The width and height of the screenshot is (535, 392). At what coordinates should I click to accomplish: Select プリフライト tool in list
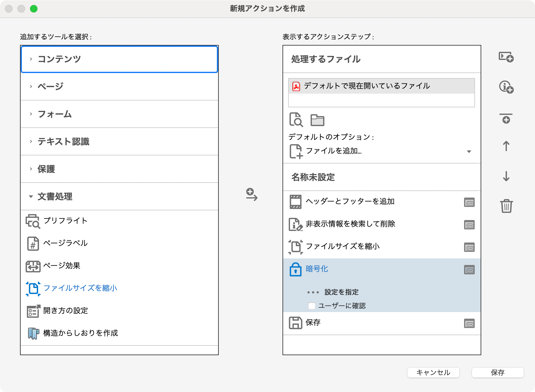coord(65,221)
